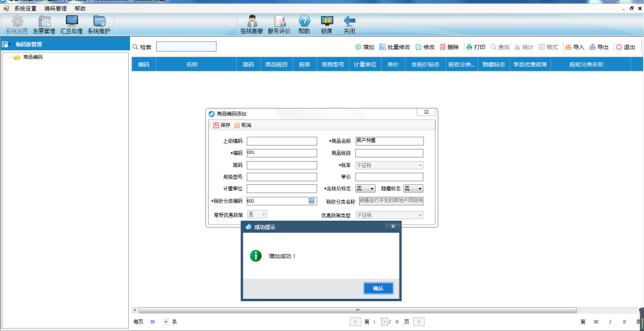644x331 pixels.
Task: Click 导出 export in toolbar
Action: coord(599,47)
